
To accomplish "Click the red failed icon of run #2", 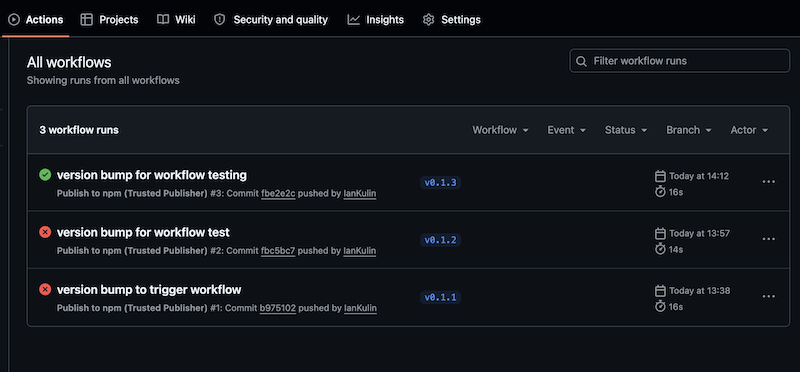I will [x=45, y=232].
